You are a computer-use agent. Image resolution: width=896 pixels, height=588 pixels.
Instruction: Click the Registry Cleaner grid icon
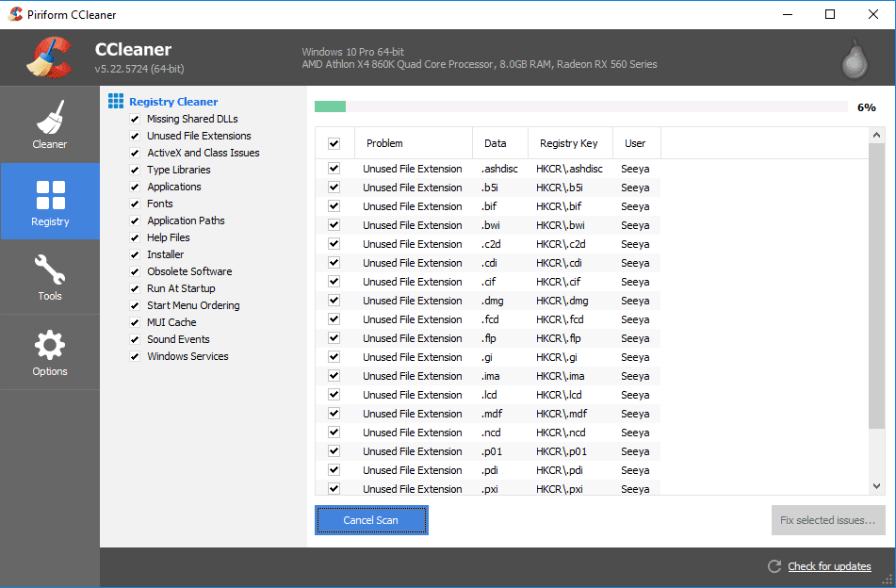pos(116,101)
